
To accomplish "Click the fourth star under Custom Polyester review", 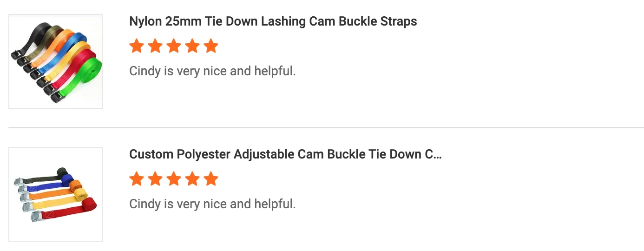I will (x=192, y=179).
